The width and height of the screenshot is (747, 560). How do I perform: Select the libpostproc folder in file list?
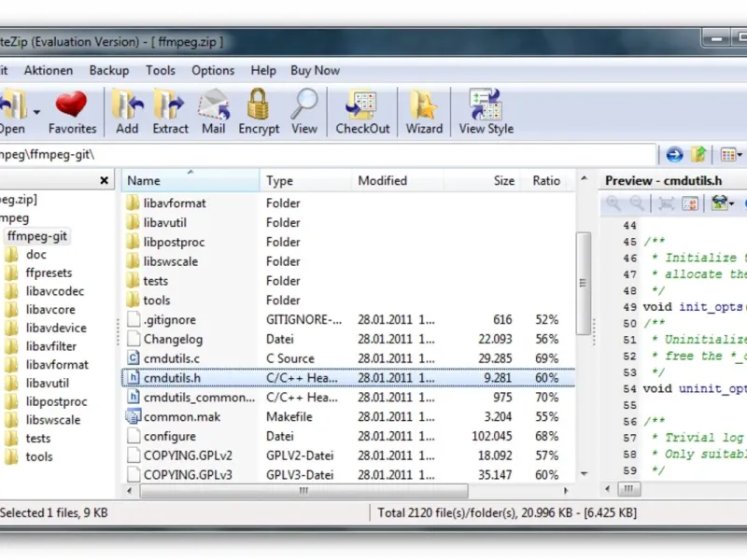[x=348, y=242]
